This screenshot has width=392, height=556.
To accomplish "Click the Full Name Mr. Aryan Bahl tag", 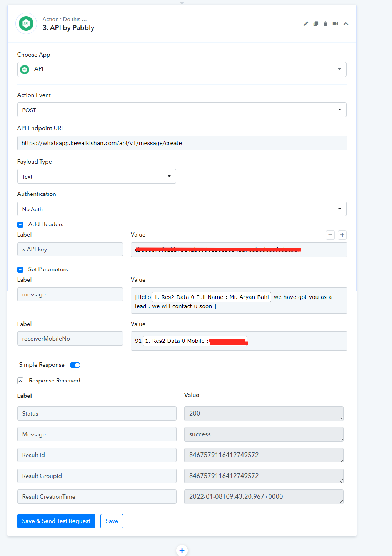I will 211,297.
